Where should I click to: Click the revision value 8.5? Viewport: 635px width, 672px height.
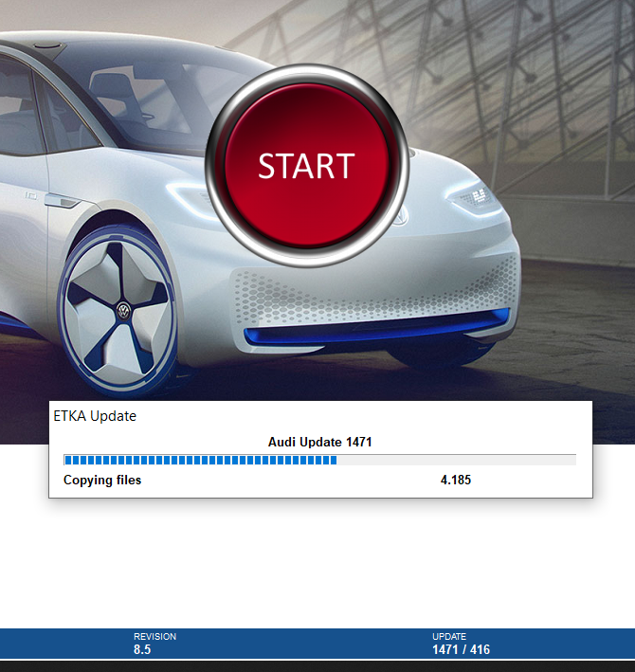pyautogui.click(x=142, y=649)
